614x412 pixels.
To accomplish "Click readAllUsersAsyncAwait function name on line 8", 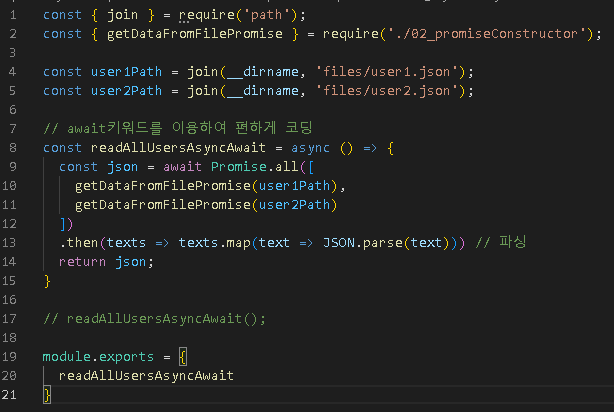I will [178, 148].
